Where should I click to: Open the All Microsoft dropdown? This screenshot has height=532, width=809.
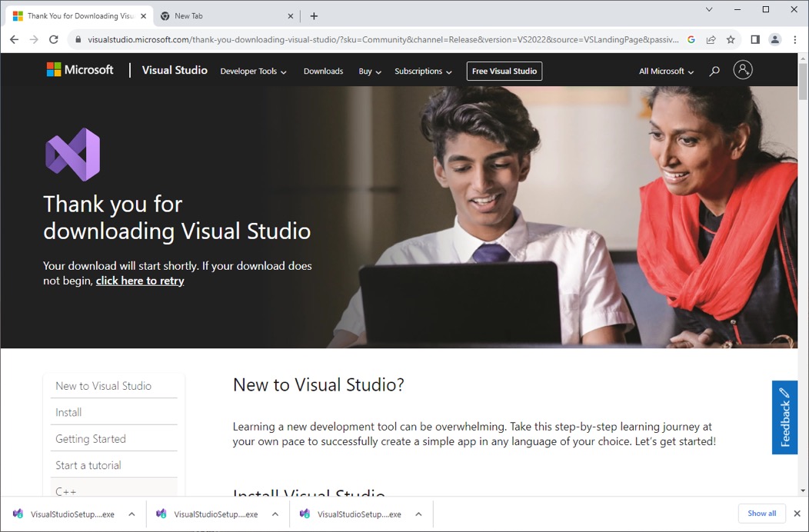[666, 71]
